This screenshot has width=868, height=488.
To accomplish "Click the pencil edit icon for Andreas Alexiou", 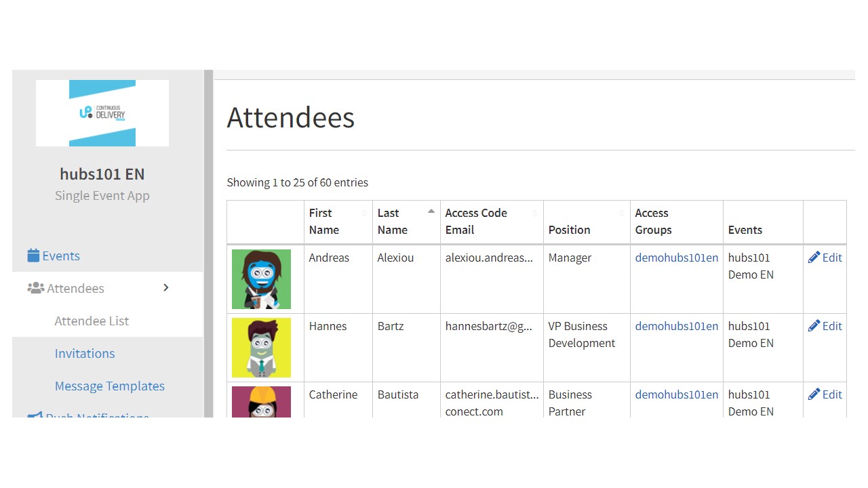I will 814,258.
